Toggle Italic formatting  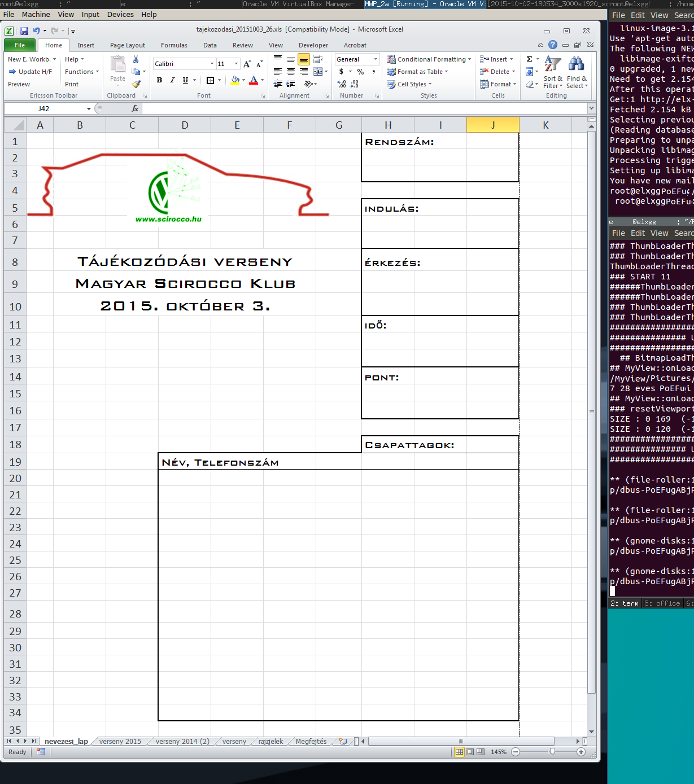tap(172, 80)
